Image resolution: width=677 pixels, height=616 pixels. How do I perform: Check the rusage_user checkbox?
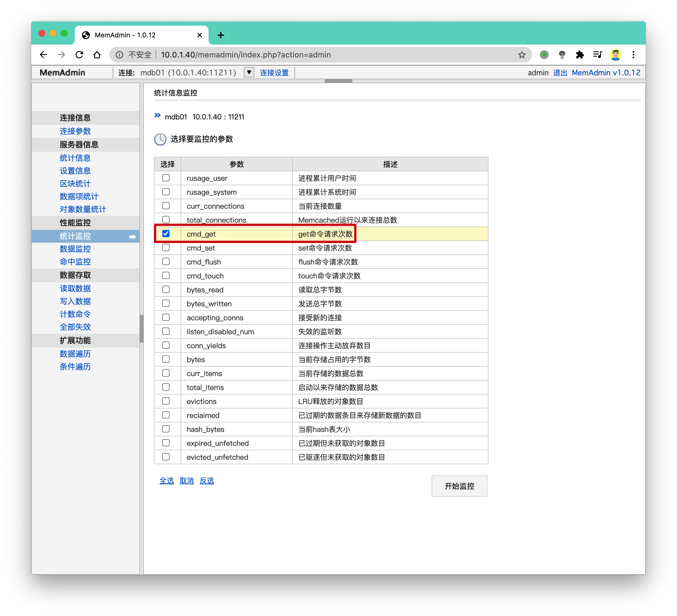pyautogui.click(x=166, y=178)
